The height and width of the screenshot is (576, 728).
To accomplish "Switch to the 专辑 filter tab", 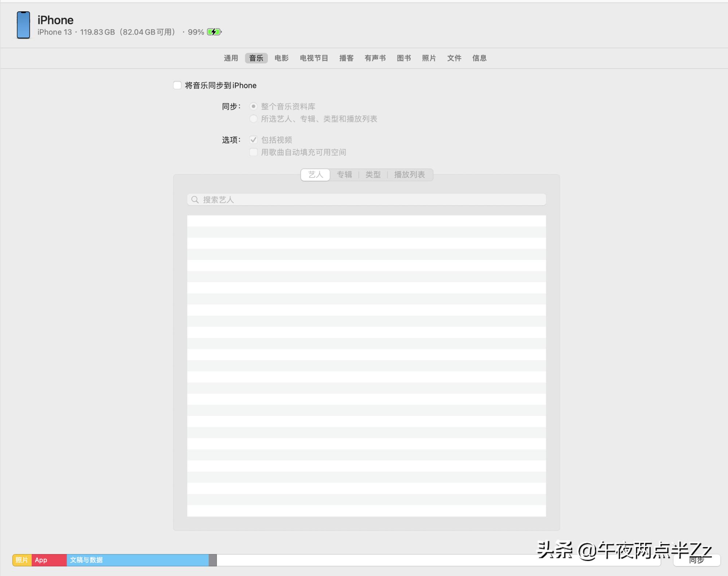I will [x=344, y=175].
